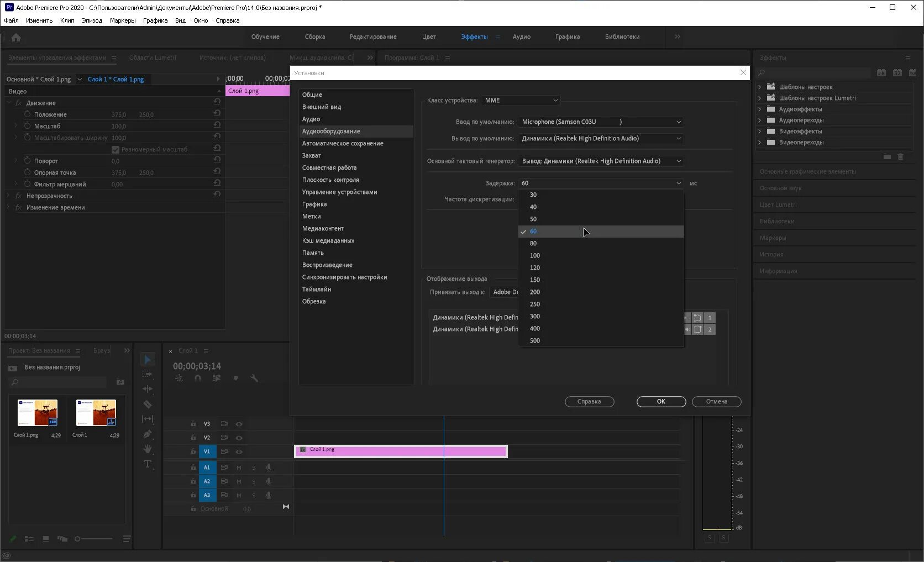Open Timeline Display Settings wrench icon

tap(254, 378)
